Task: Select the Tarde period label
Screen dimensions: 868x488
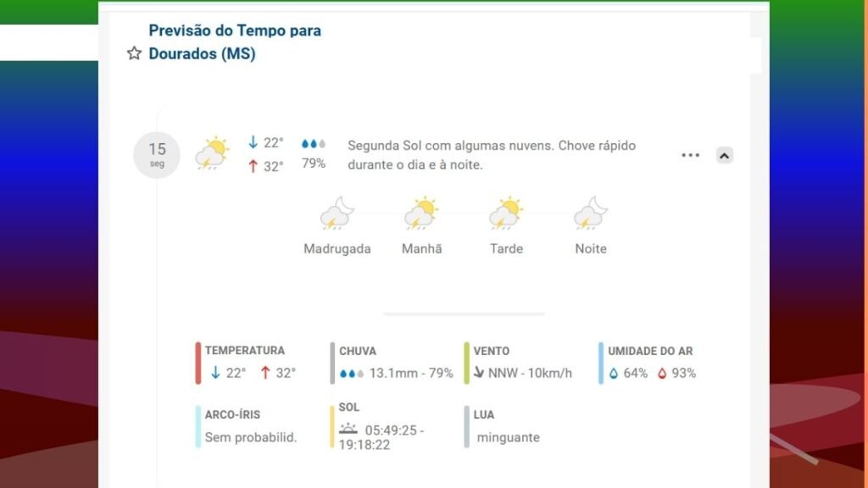Action: 506,249
